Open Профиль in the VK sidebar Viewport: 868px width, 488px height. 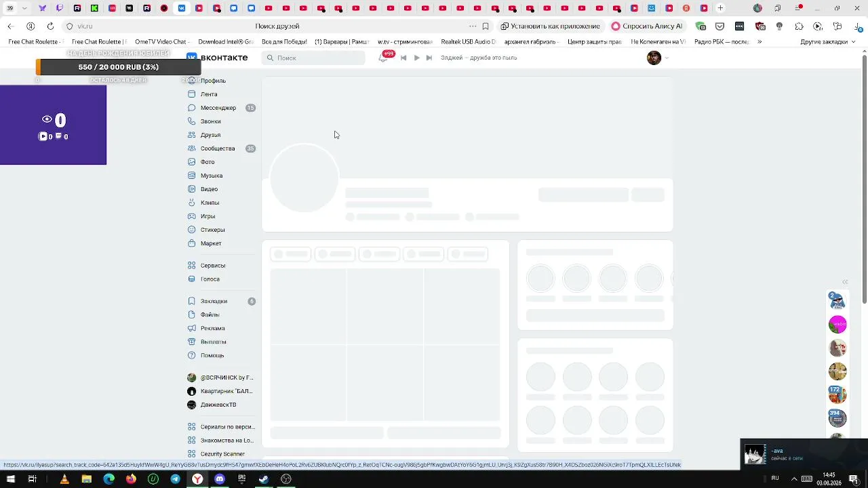(x=212, y=81)
